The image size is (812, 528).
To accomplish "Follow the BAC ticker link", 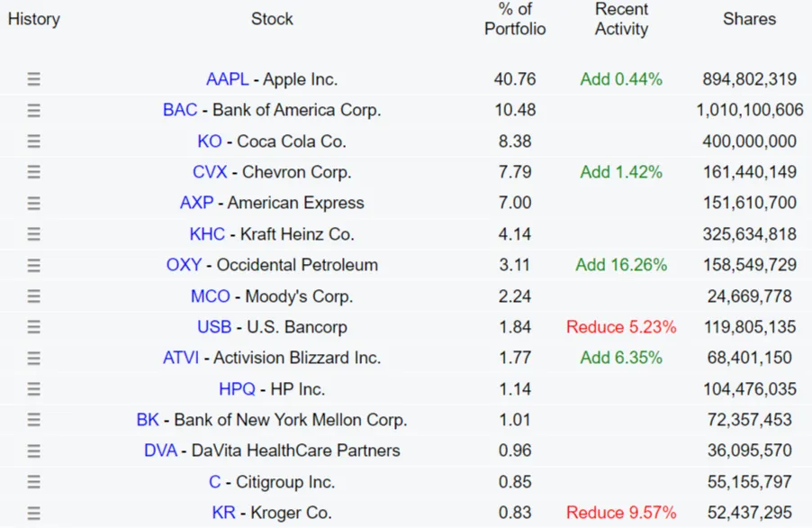I will [x=180, y=110].
